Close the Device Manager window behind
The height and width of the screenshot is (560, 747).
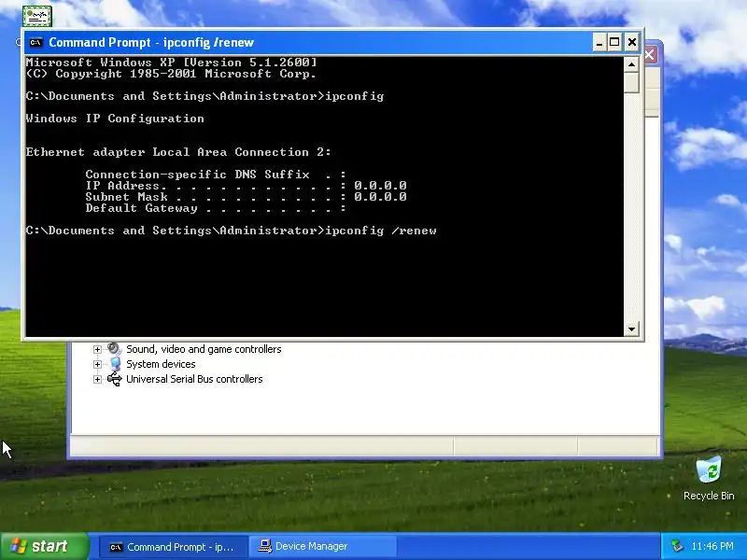pos(651,54)
